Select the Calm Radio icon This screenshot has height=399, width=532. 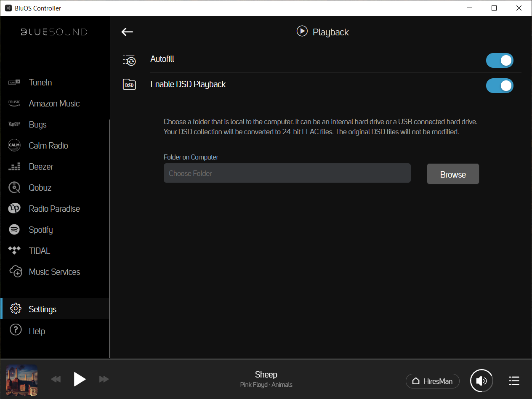point(14,146)
